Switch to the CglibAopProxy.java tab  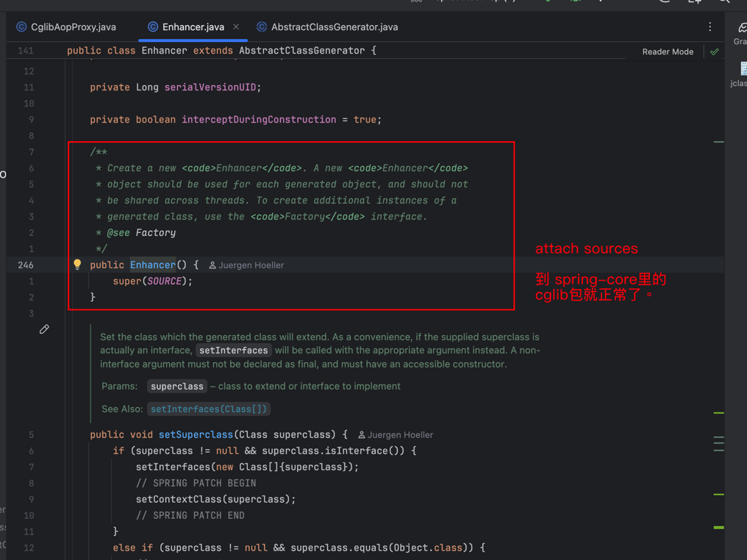[x=73, y=27]
